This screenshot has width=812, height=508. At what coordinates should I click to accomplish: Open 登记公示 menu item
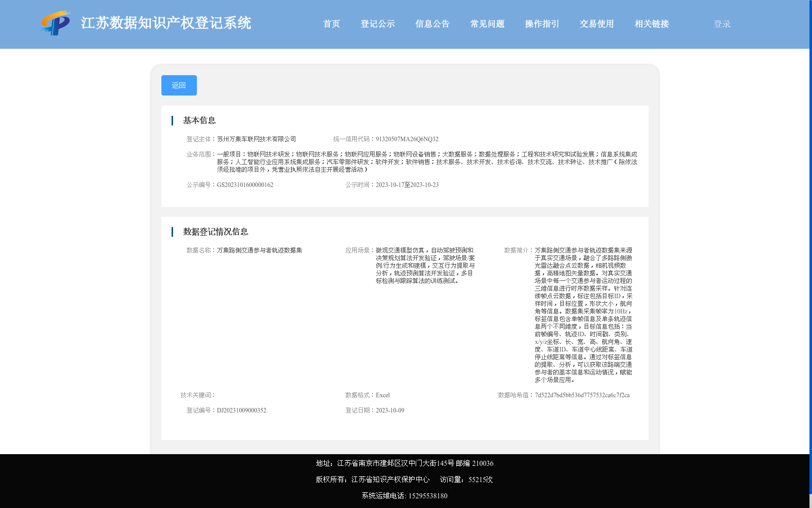click(378, 24)
